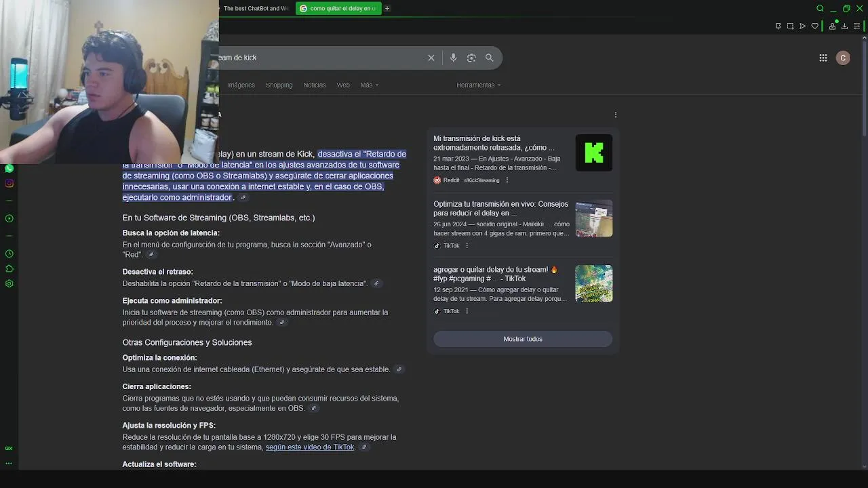
Task: Open the options dots on the 'agregar o quitar delay' TikTok result
Action: (467, 311)
